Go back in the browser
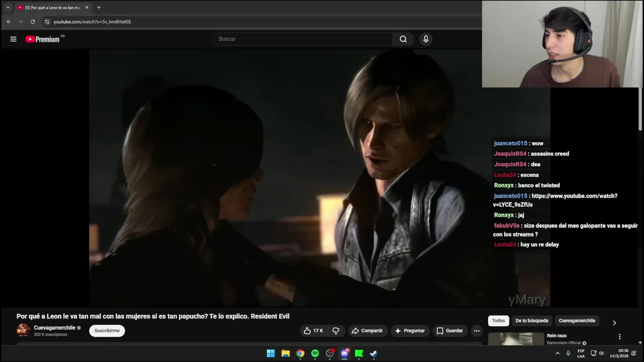 (x=9, y=22)
